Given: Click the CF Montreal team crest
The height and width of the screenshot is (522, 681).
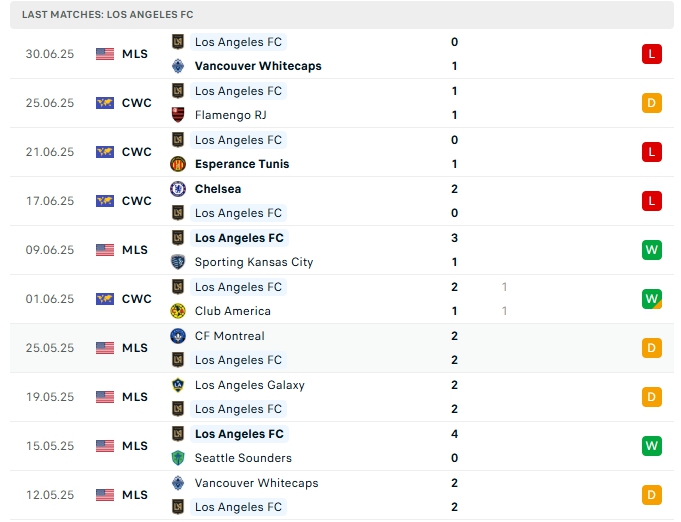Looking at the screenshot, I should pos(178,336).
